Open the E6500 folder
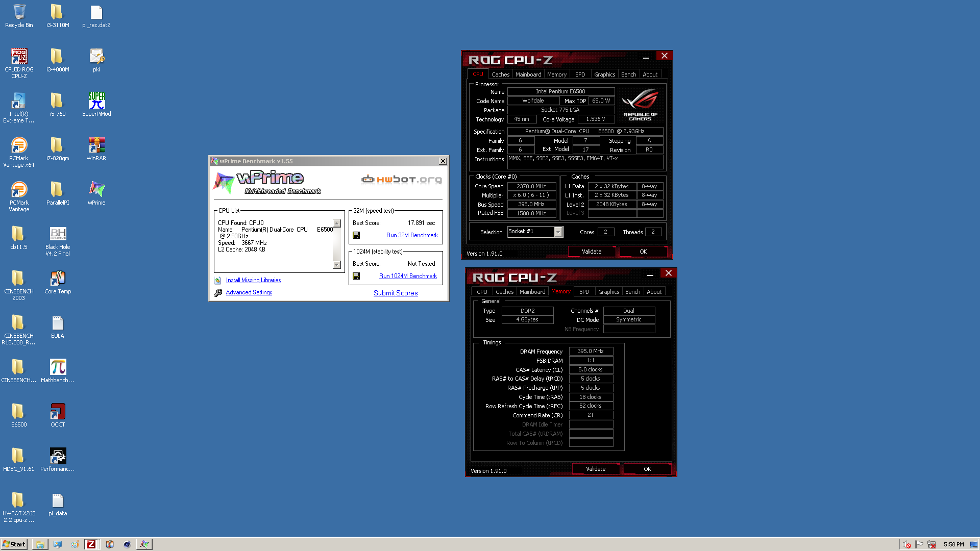The width and height of the screenshot is (980, 551). tap(19, 415)
